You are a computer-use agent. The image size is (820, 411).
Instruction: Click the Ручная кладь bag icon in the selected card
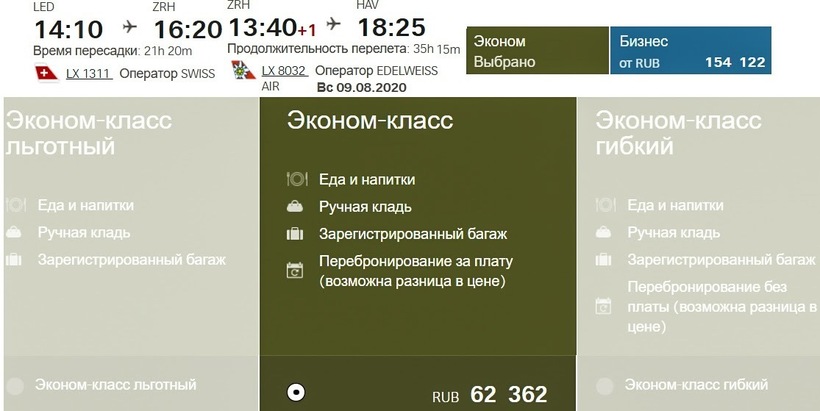pos(296,207)
